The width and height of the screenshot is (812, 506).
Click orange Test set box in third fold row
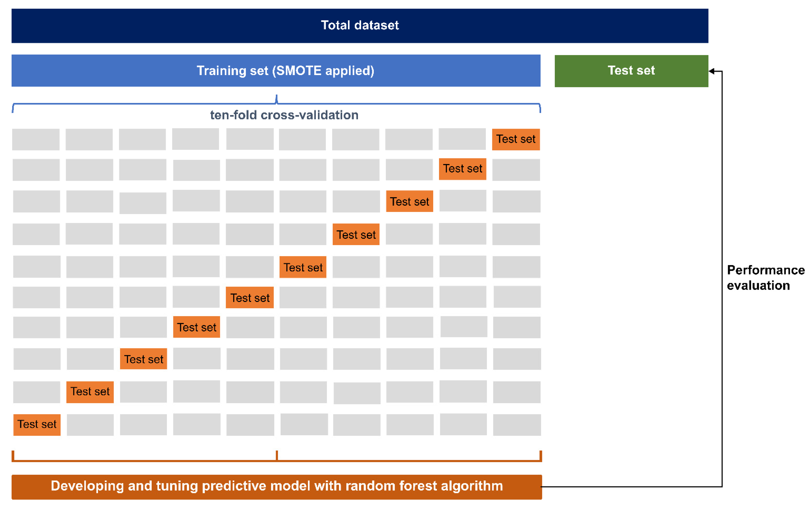coord(409,201)
